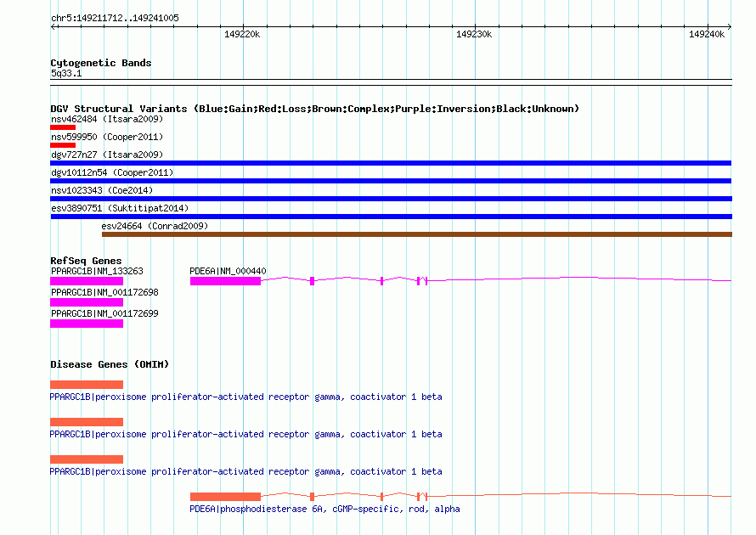
Task: Click the 5q33.1 cytogenetic band label
Action: pyautogui.click(x=66, y=73)
